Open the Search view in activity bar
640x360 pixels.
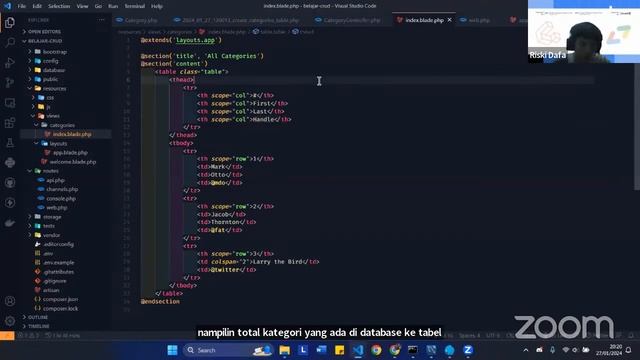10,42
